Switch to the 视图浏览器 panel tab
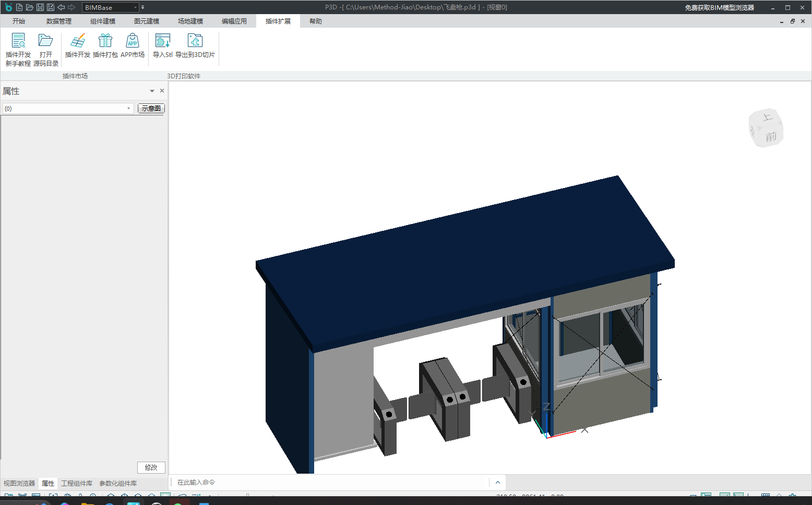 point(19,484)
